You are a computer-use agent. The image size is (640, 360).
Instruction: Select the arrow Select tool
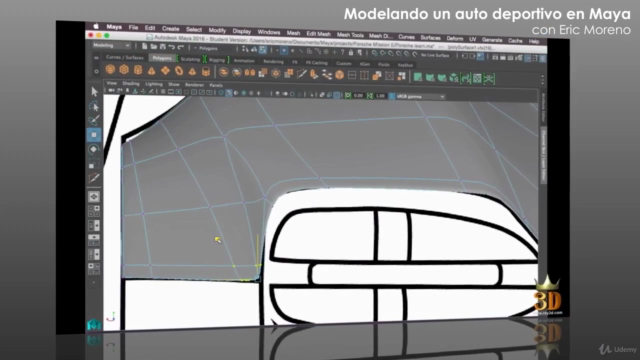pos(95,91)
